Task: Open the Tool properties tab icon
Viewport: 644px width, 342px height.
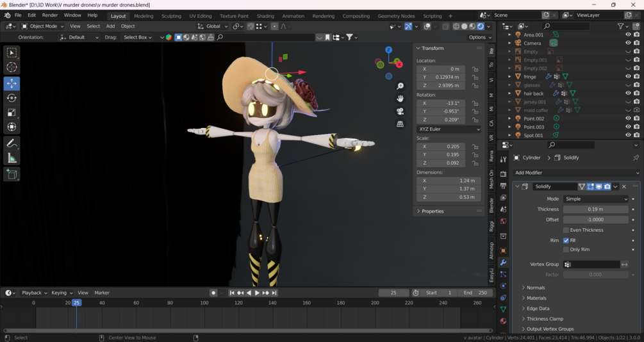Action: tap(503, 159)
